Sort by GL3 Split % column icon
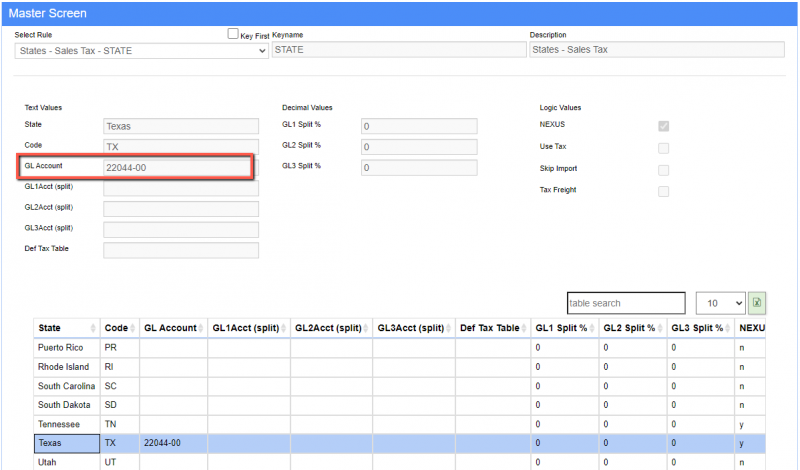 point(729,328)
